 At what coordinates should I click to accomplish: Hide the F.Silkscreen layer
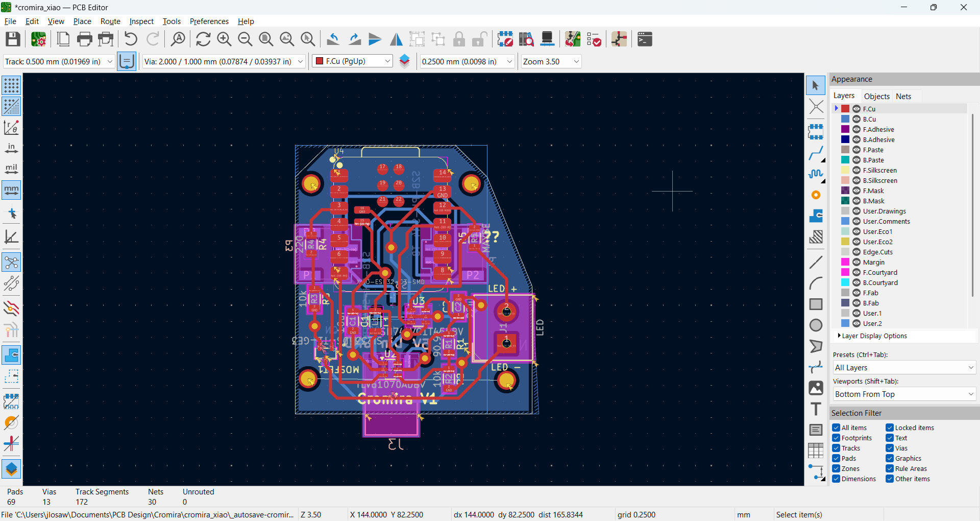[x=856, y=170]
